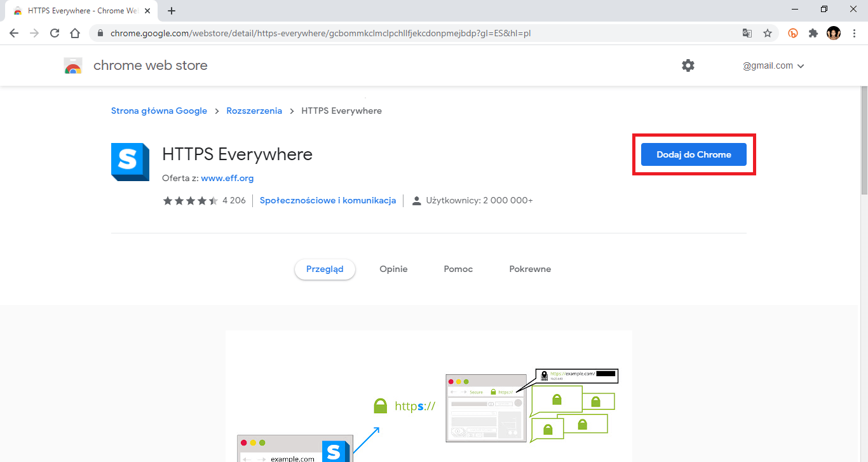Switch to the Opinie tab
This screenshot has height=462, width=868.
[x=393, y=269]
